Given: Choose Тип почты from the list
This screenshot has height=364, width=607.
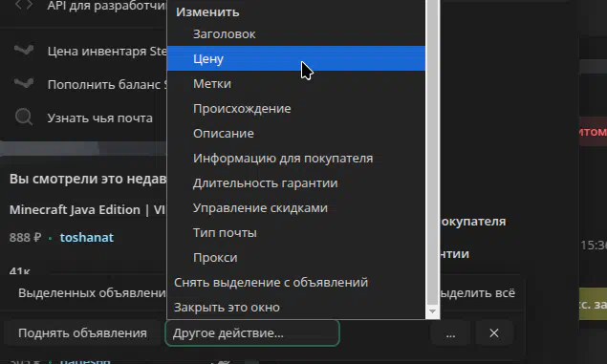Looking at the screenshot, I should point(296,232).
